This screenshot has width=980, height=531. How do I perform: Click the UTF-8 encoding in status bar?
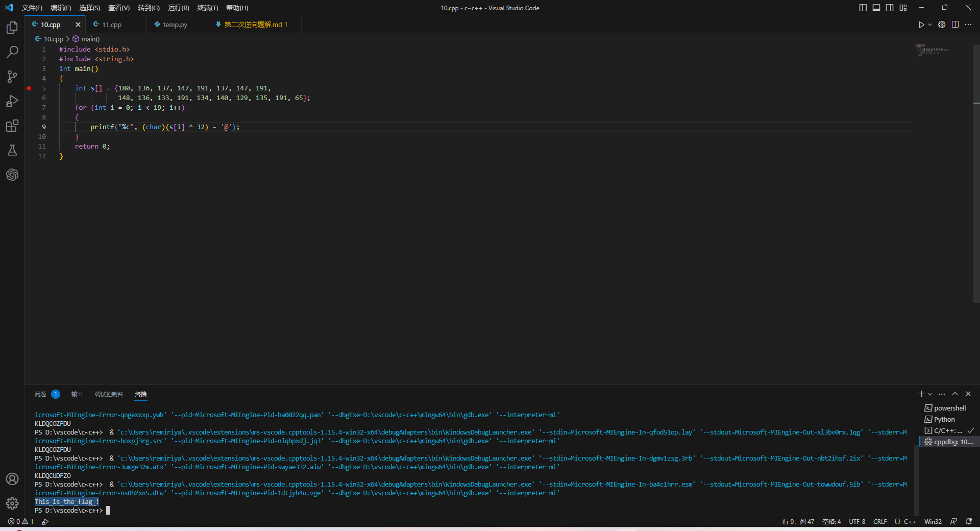point(857,521)
